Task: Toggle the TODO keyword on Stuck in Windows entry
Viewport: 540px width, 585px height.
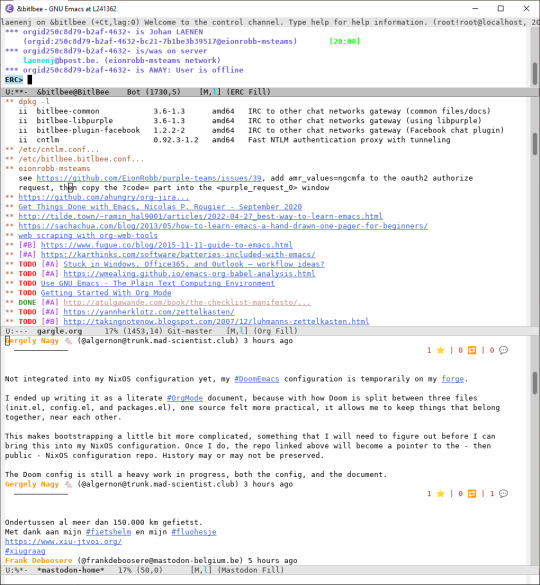Action: tap(28, 264)
